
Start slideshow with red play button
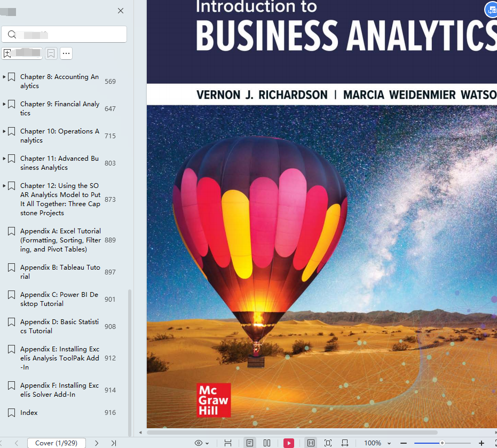pos(289,443)
